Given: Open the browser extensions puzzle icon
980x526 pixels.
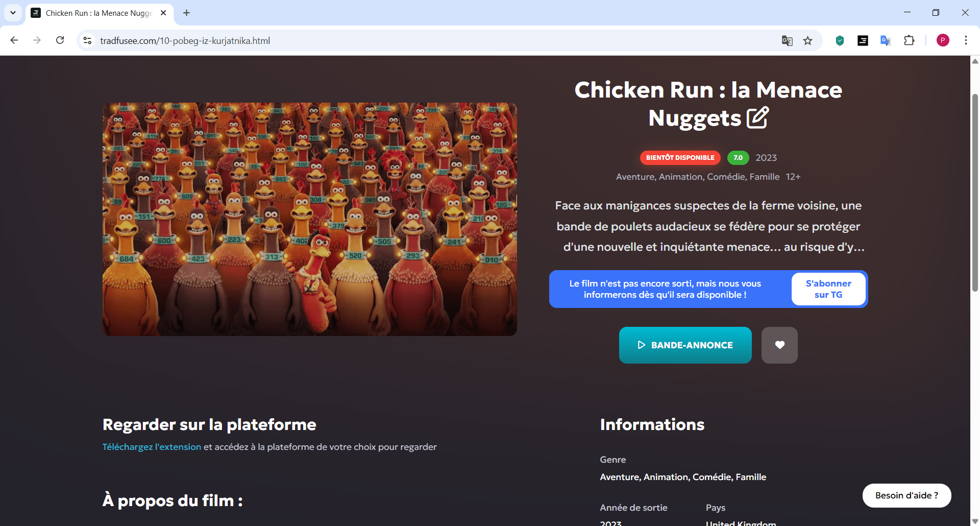Looking at the screenshot, I should tap(909, 41).
